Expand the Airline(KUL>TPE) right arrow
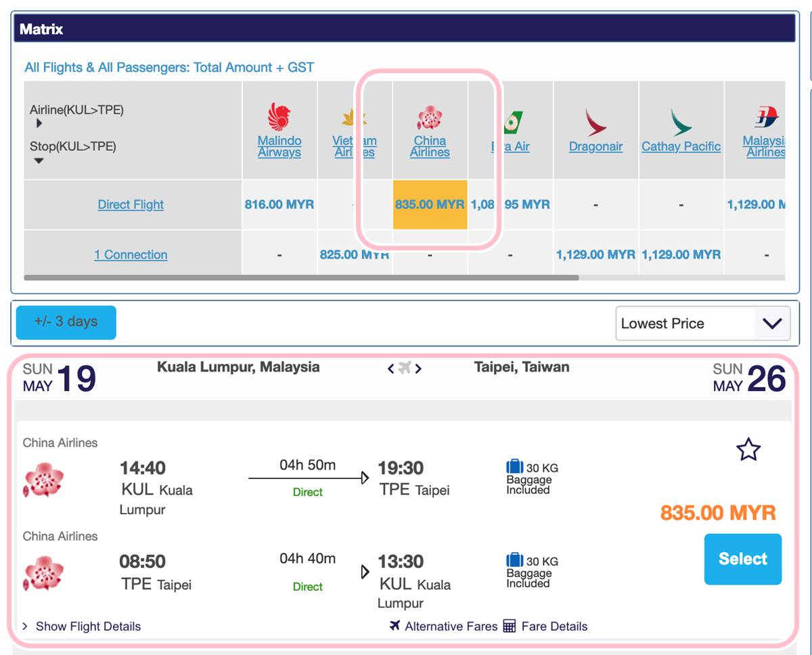Viewport: 812px width, 655px height. [x=39, y=124]
